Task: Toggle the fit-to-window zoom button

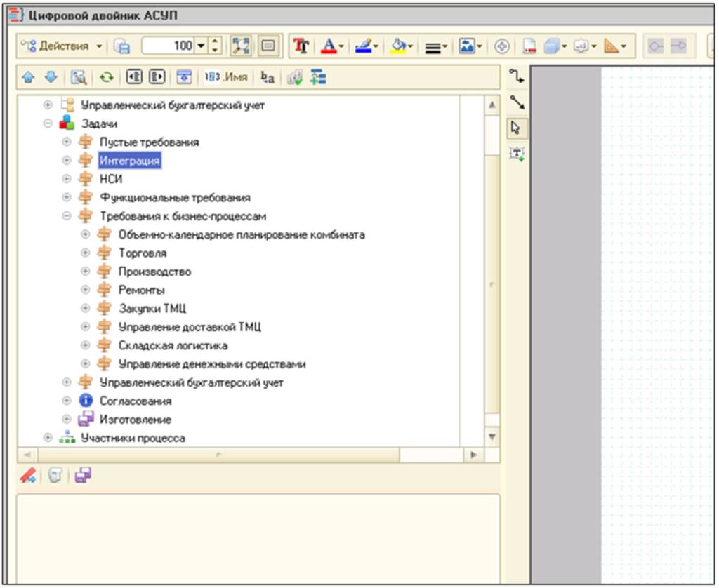Action: (x=242, y=46)
